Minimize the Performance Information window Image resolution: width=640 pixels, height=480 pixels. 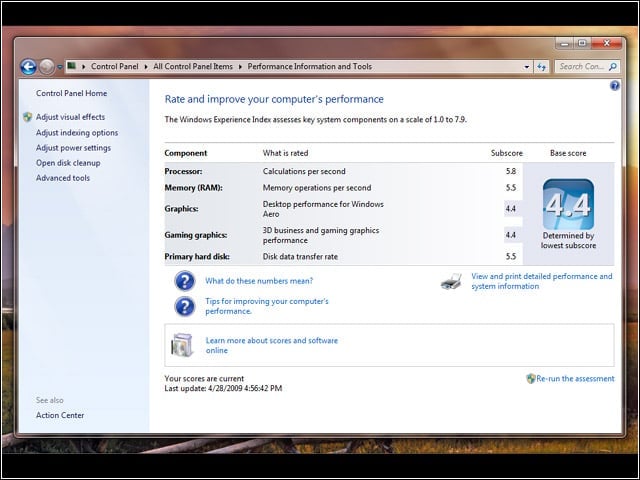pyautogui.click(x=564, y=43)
